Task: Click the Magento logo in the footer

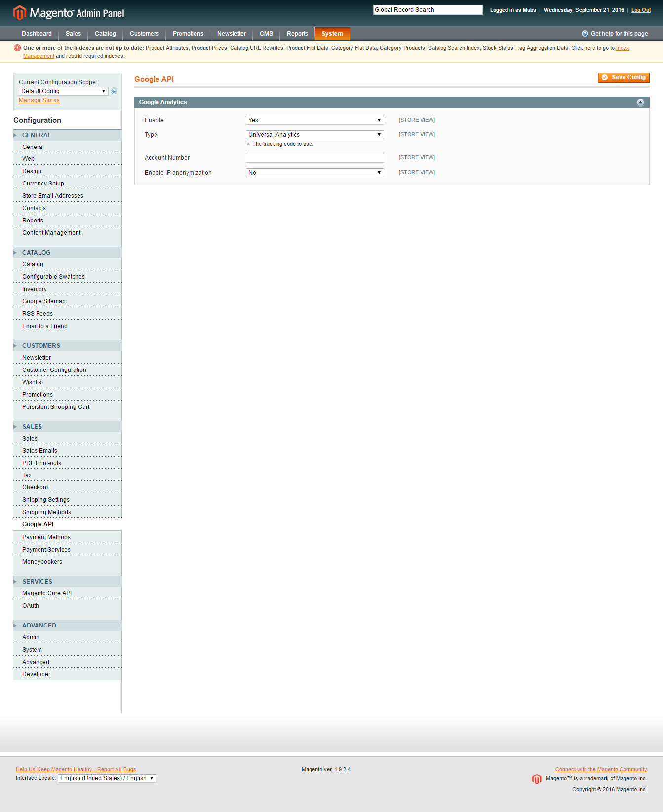Action: point(537,779)
